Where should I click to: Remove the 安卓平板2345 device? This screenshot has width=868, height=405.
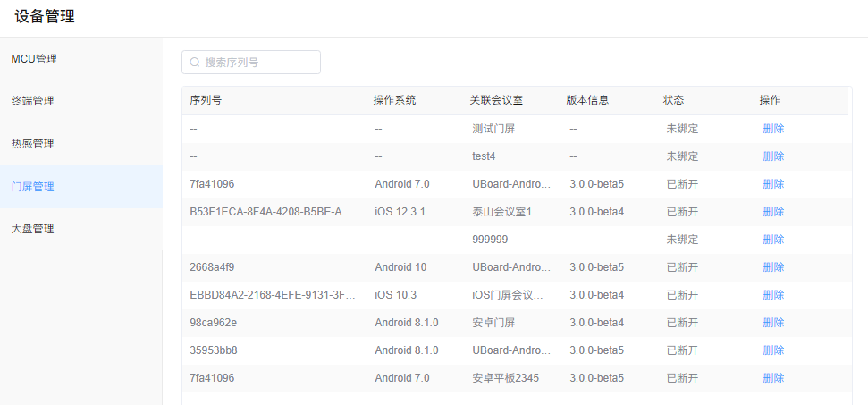tap(773, 378)
